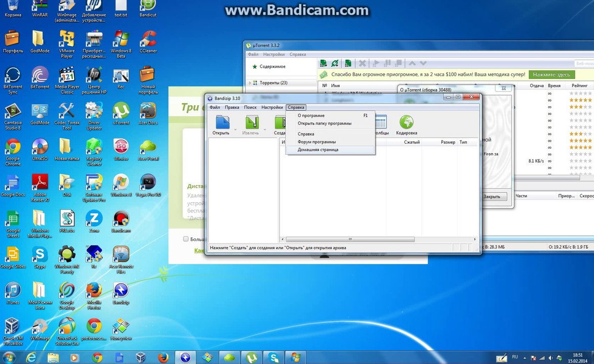This screenshot has width=594, height=364.
Task: Click the horizontal scrollbar in Bandizip file list
Action: (x=350, y=240)
